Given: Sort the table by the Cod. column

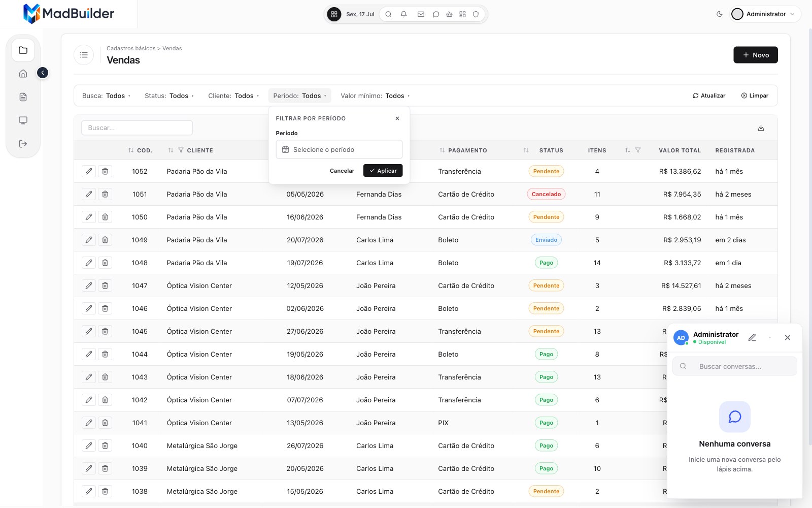Looking at the screenshot, I should (x=140, y=150).
